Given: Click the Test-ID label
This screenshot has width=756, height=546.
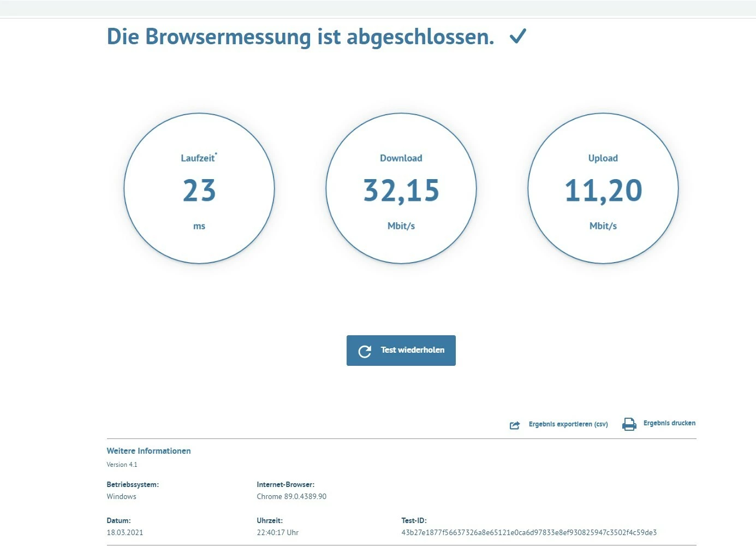Looking at the screenshot, I should tap(414, 521).
